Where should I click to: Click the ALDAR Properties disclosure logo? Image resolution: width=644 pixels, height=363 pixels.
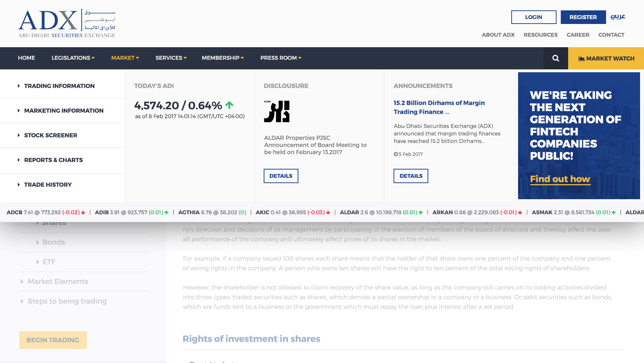tap(277, 112)
